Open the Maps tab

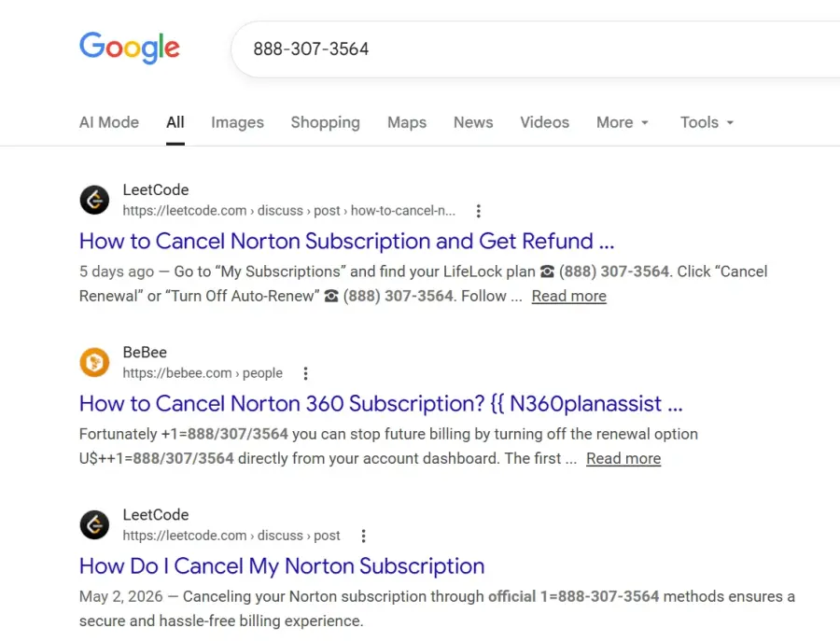click(x=407, y=122)
